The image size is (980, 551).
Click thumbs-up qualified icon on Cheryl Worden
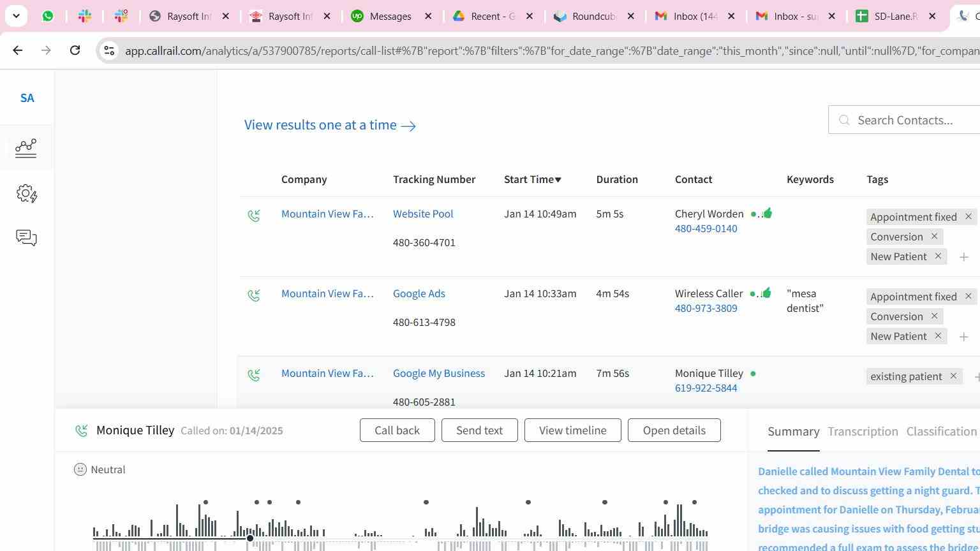pyautogui.click(x=767, y=213)
